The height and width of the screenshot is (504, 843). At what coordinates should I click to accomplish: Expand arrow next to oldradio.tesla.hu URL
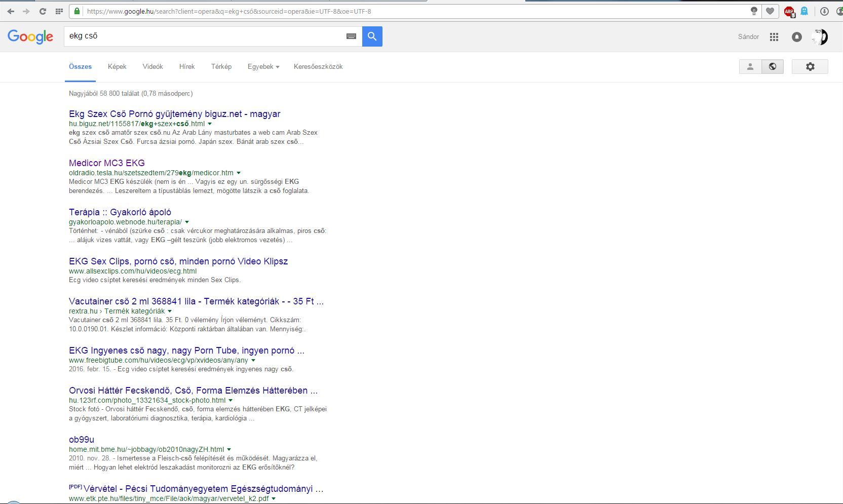tap(239, 173)
